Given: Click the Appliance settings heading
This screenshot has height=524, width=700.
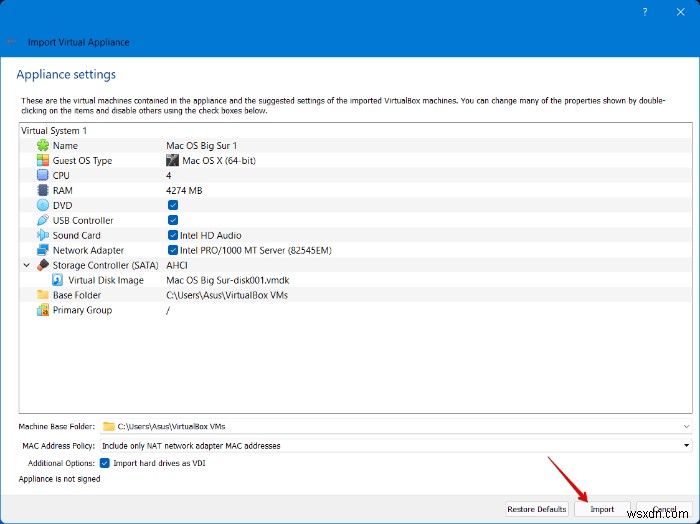Looking at the screenshot, I should click(x=66, y=74).
